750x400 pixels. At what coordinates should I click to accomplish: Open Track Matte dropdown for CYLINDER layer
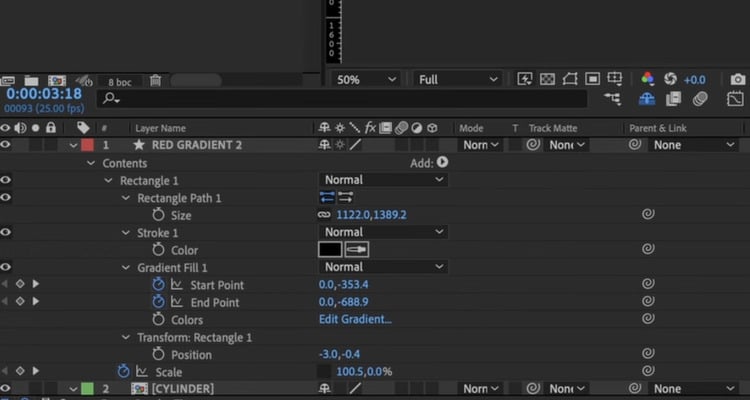(566, 389)
